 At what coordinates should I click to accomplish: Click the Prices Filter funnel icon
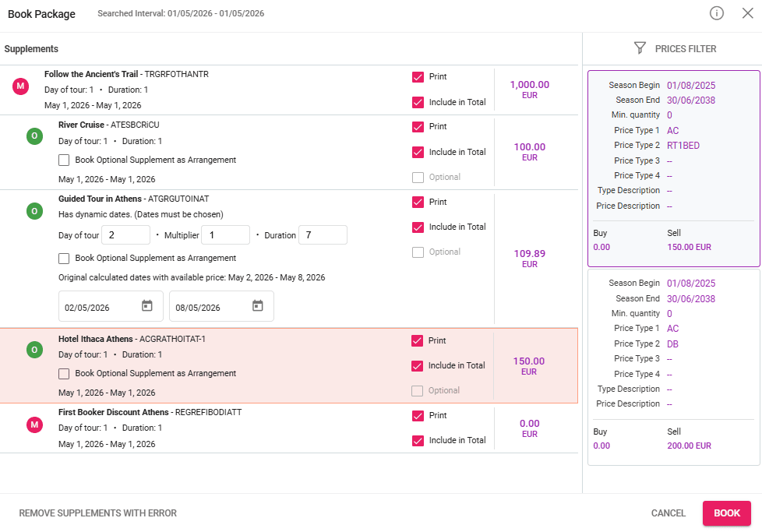(x=640, y=48)
